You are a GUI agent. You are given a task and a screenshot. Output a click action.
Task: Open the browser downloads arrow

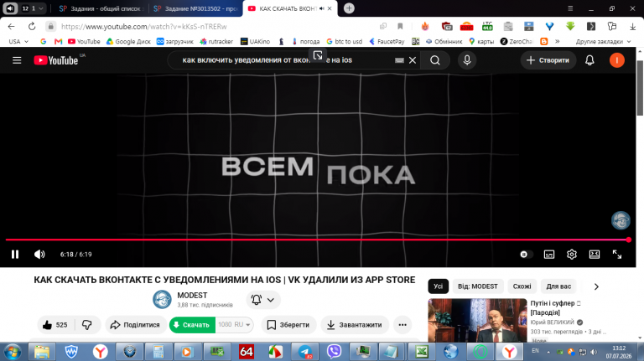pyautogui.click(x=633, y=26)
